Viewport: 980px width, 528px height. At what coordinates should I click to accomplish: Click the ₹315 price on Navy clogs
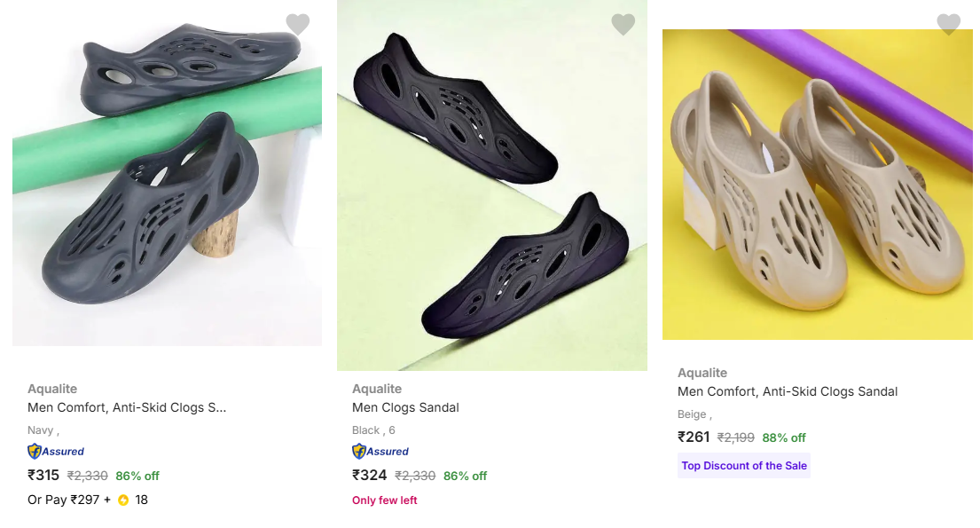pos(43,475)
